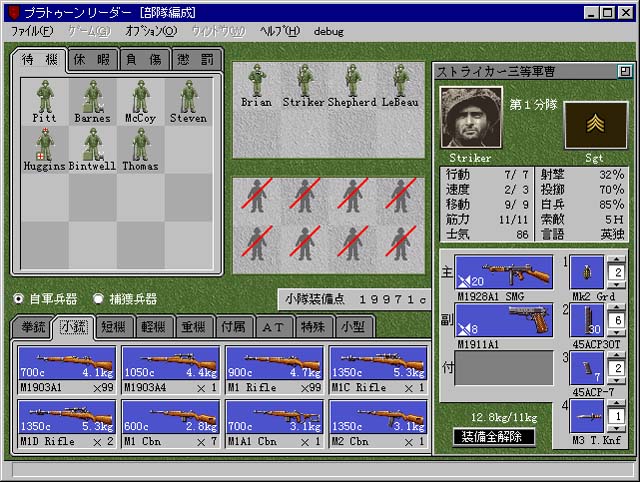Select the 捕獲兵器 radio button

click(x=98, y=299)
